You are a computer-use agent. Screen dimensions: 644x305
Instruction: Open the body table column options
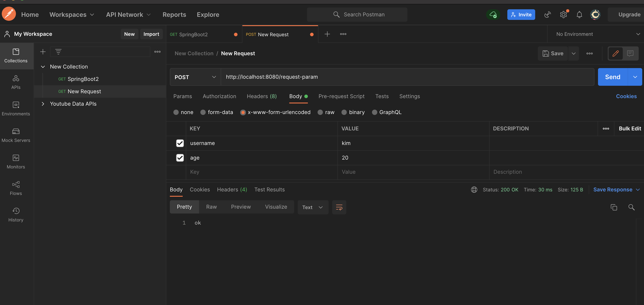[x=606, y=128]
